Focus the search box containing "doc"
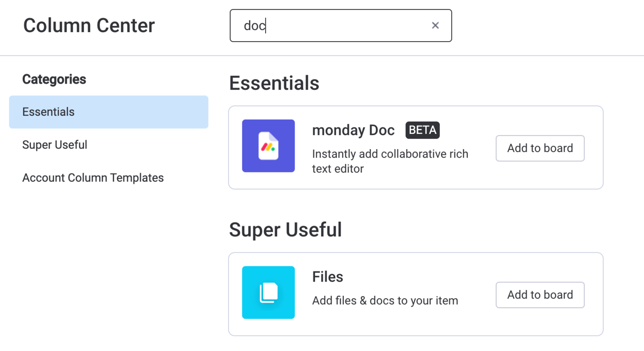 click(x=341, y=26)
